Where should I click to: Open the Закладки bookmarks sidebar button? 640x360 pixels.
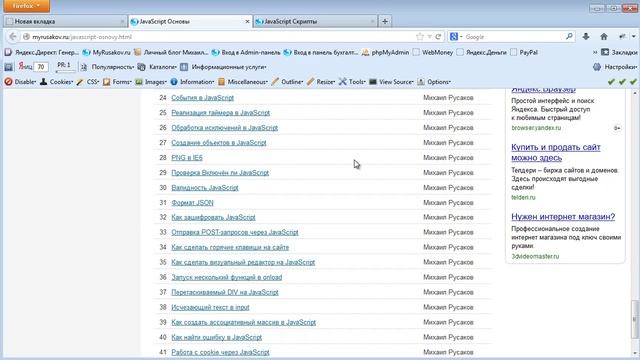pos(619,52)
